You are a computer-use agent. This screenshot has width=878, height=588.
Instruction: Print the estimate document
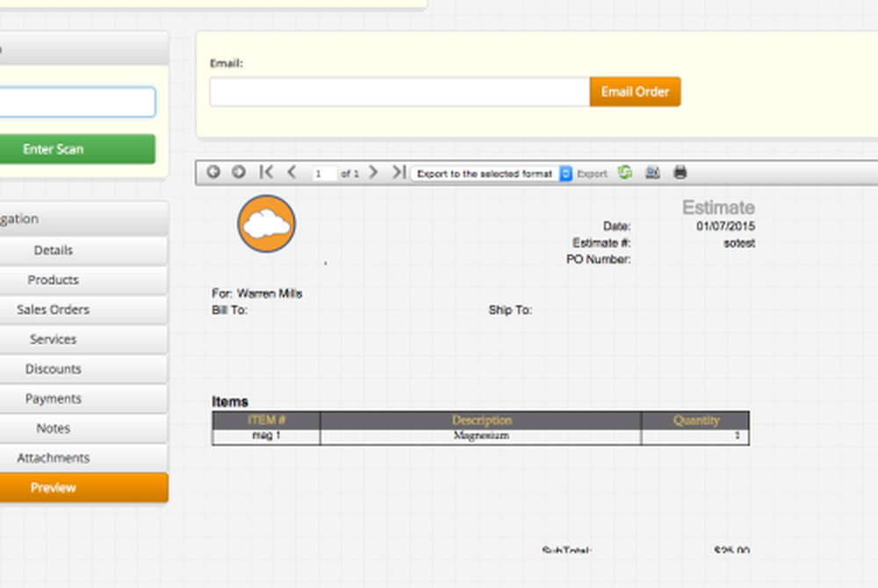coord(680,173)
